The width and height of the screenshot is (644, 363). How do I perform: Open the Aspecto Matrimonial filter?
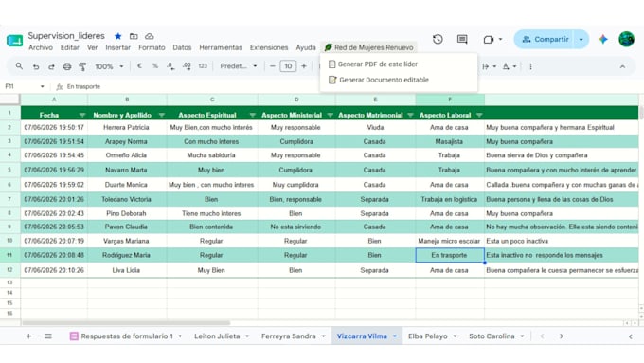[x=410, y=115]
